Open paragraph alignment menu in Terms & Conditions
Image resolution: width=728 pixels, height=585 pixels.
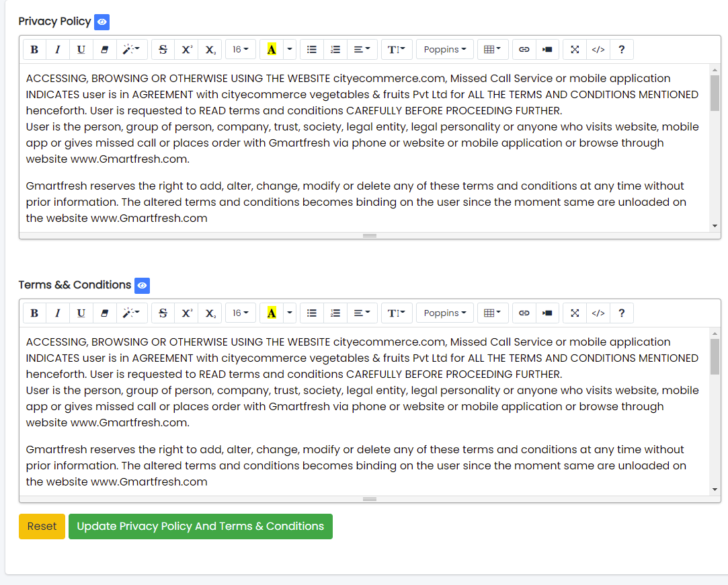click(x=362, y=313)
